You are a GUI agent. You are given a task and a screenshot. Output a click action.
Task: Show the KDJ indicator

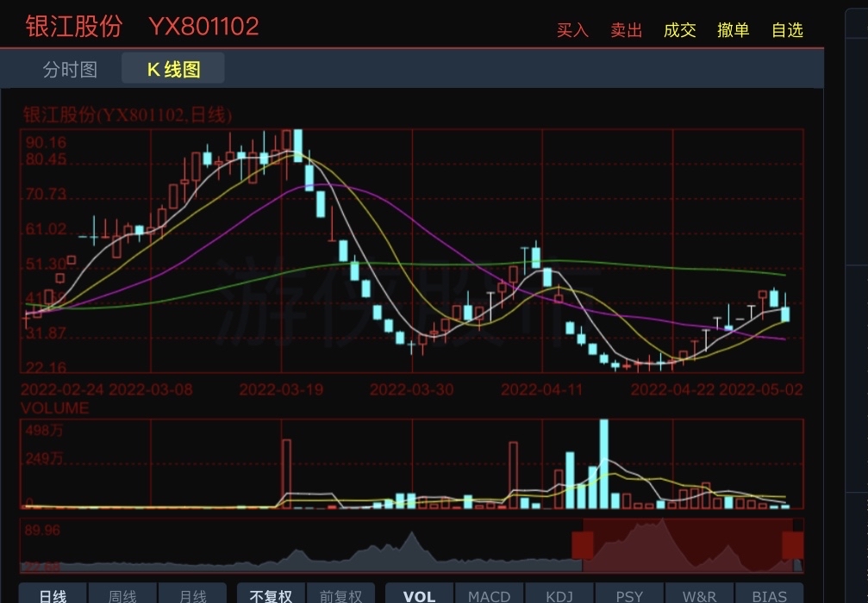[x=559, y=595]
